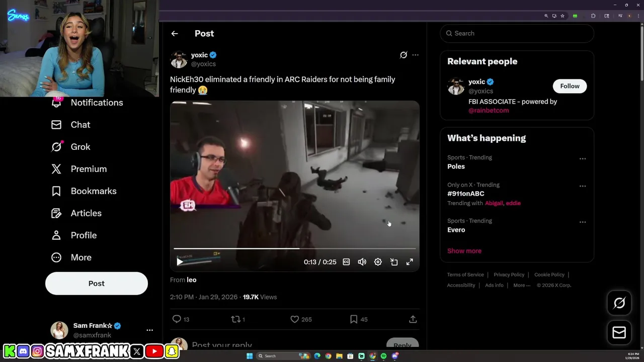
Task: Open the leo source link
Action: [192, 280]
